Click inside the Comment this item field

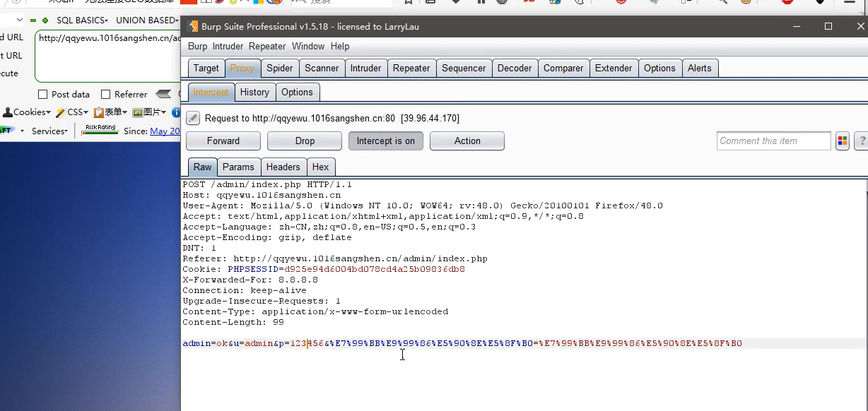(773, 141)
